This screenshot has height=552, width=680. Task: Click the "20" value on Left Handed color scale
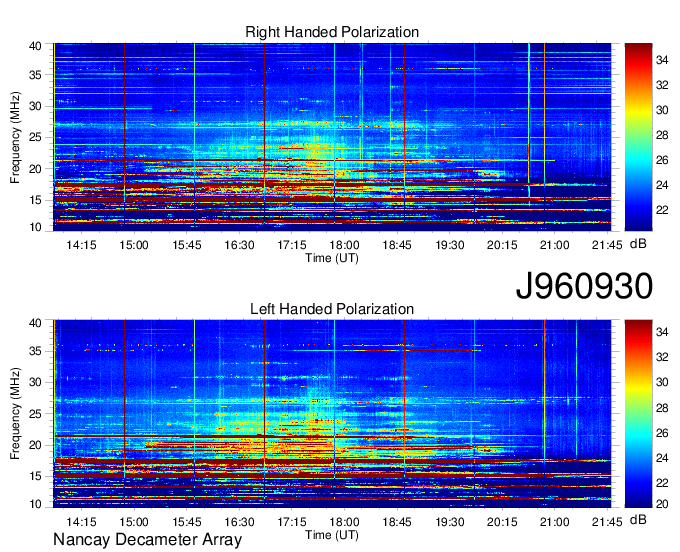click(662, 504)
